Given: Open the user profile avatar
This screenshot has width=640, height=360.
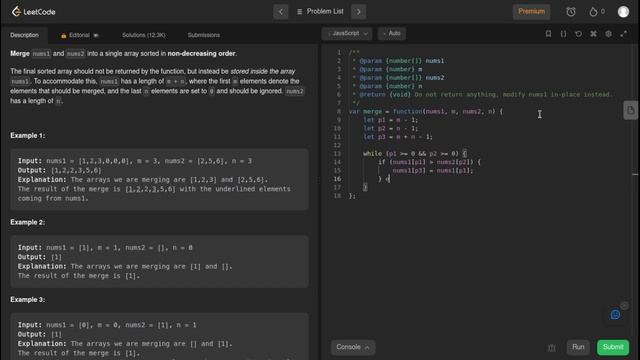Looking at the screenshot, I should tap(623, 12).
